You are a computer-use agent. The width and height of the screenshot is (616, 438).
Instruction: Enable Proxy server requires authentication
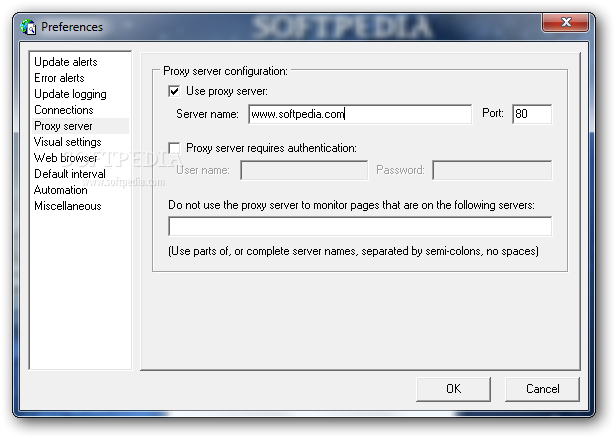click(174, 148)
